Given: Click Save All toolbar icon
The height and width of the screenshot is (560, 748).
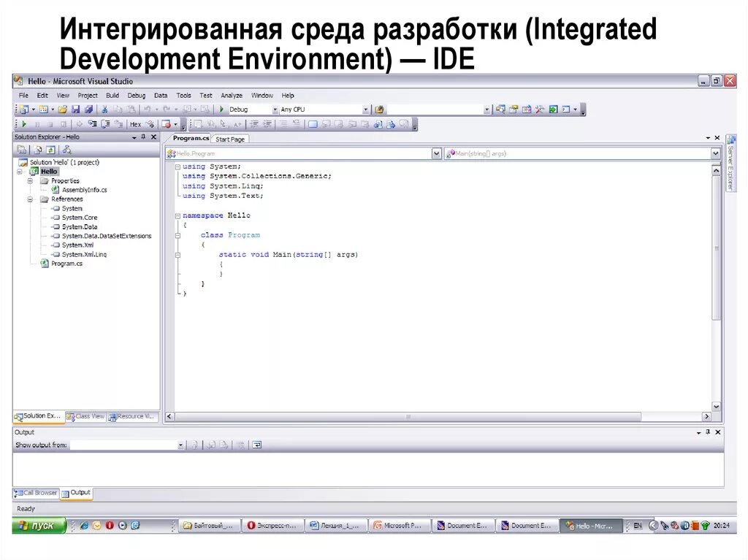Looking at the screenshot, I should click(88, 110).
